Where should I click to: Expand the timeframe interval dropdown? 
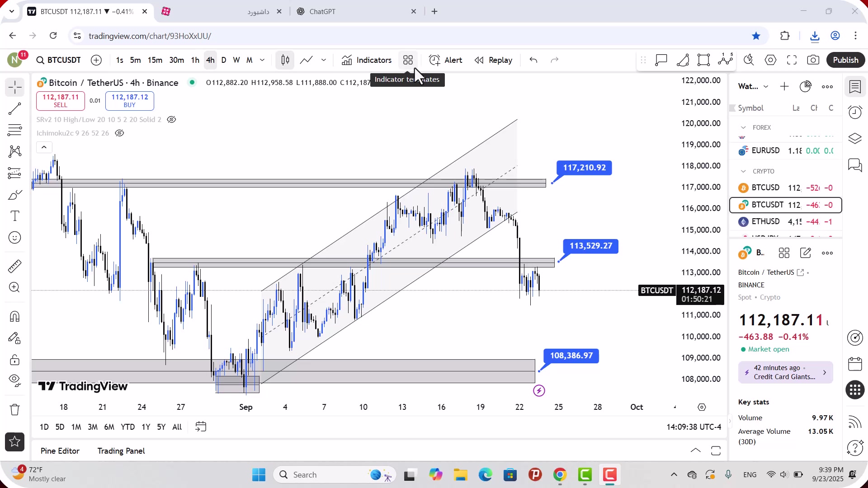tap(262, 60)
